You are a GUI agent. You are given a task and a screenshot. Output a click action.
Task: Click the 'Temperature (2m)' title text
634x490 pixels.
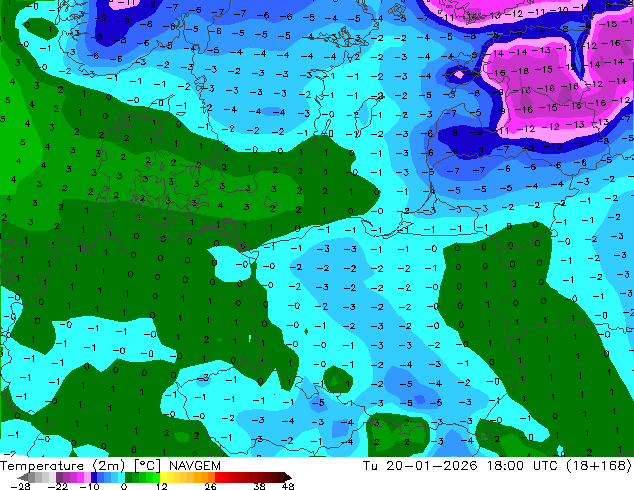click(62, 466)
